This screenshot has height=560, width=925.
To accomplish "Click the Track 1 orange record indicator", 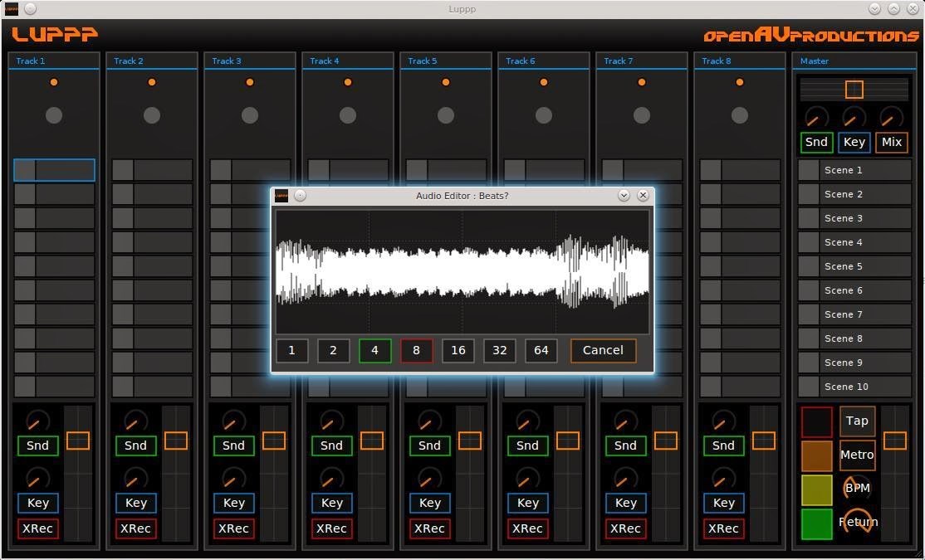I will pyautogui.click(x=54, y=82).
